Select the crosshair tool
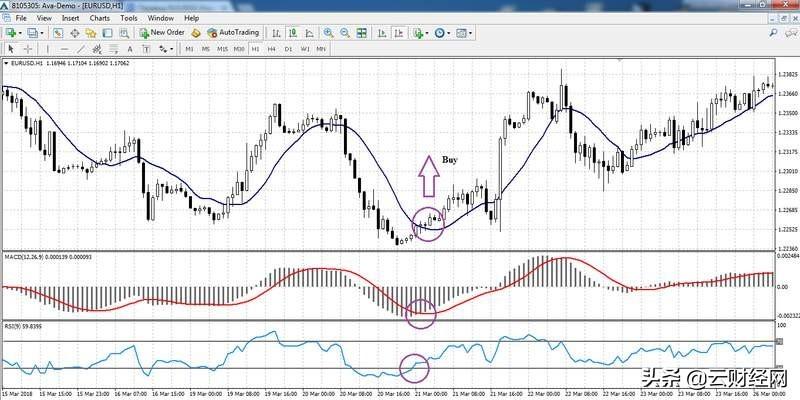This screenshot has height=400, width=800. point(29,48)
